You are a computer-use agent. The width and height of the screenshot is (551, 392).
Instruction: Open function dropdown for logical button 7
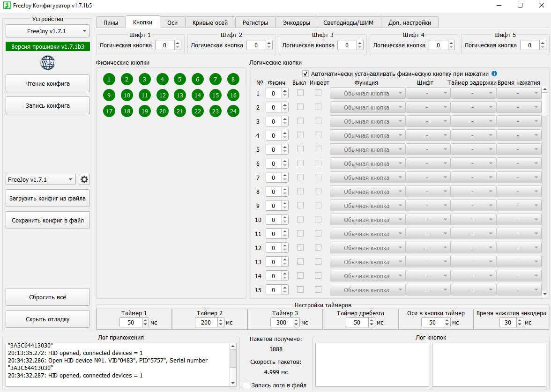coord(367,178)
